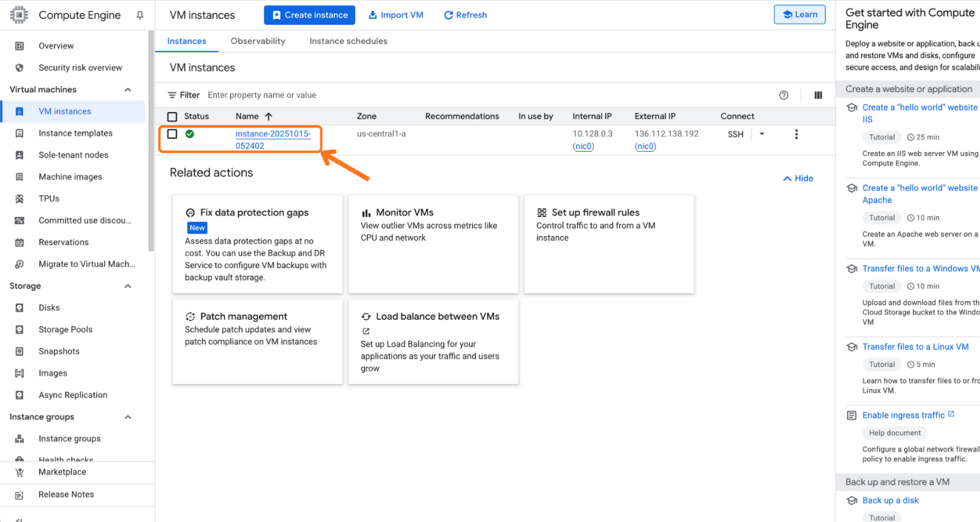Click the Status column header
Image resolution: width=980 pixels, height=522 pixels.
pos(196,117)
